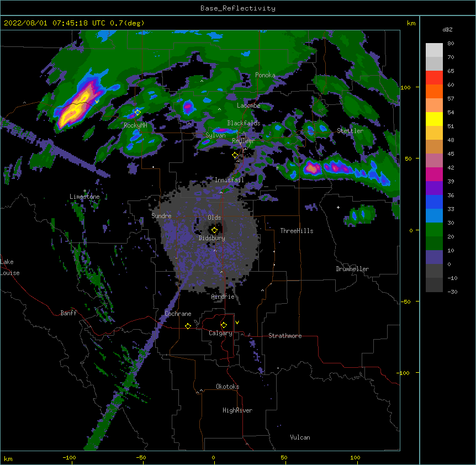
Task: Click the pink storm cell north of ThreeHills
Action: pos(312,168)
